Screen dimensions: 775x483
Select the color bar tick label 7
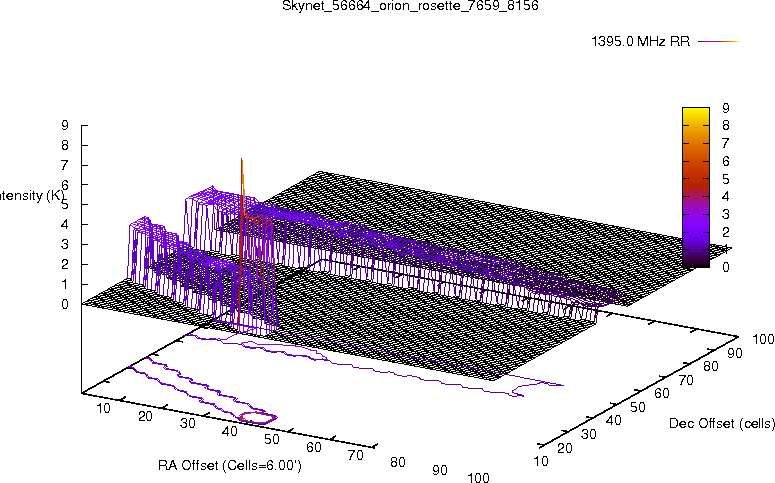(726, 143)
